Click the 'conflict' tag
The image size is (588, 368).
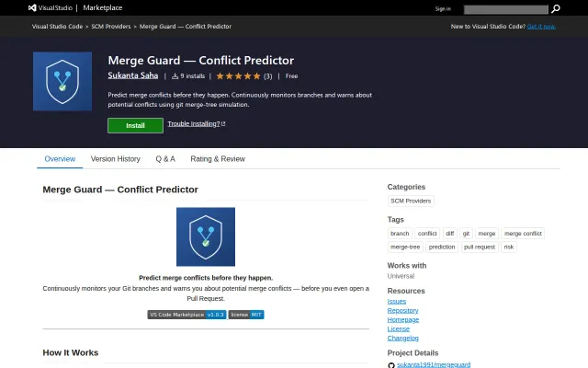[427, 234]
